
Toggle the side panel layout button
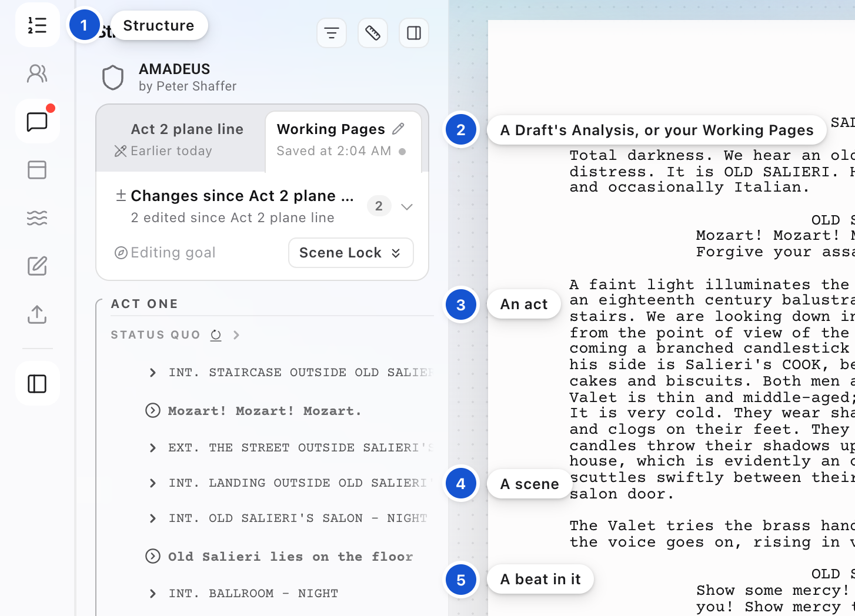414,33
